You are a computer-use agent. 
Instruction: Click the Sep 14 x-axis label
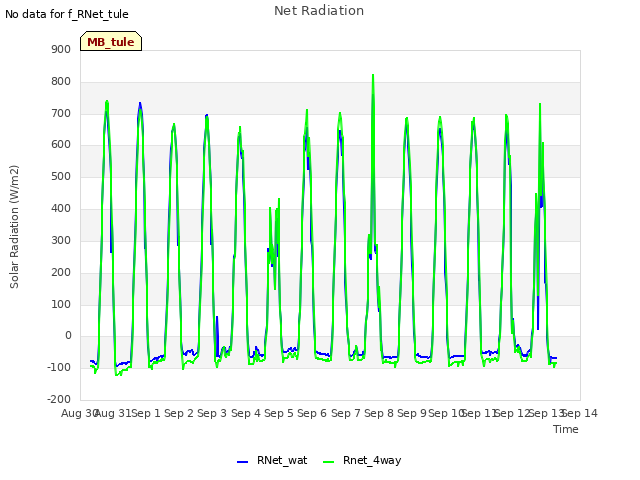580,413
